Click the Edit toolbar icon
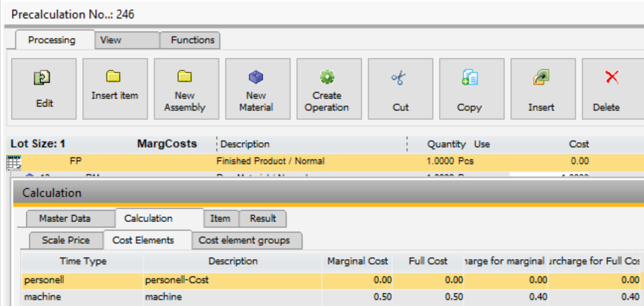The height and width of the screenshot is (306, 644). click(44, 79)
